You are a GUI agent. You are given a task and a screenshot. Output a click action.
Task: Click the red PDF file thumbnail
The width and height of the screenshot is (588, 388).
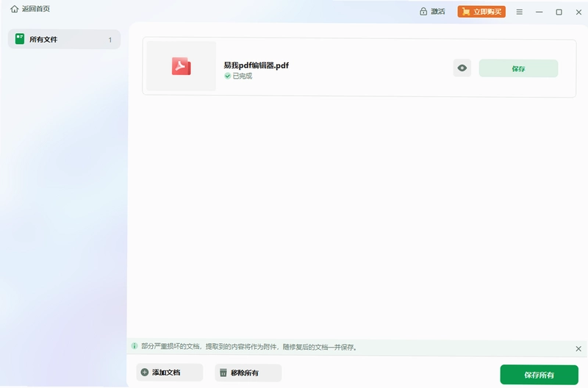[181, 66]
